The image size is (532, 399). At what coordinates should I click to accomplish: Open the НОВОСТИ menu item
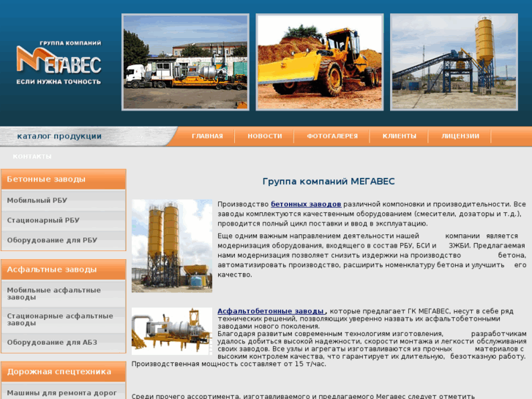265,136
